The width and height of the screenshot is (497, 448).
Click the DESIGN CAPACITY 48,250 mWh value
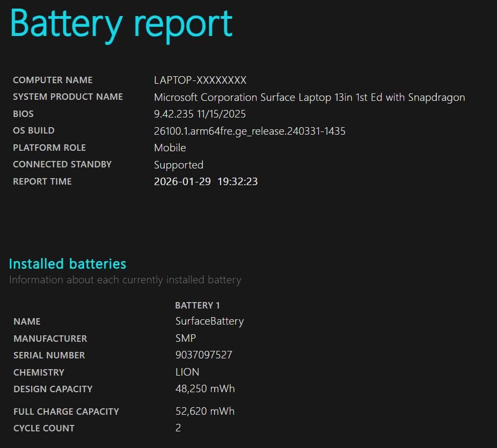pyautogui.click(x=204, y=388)
